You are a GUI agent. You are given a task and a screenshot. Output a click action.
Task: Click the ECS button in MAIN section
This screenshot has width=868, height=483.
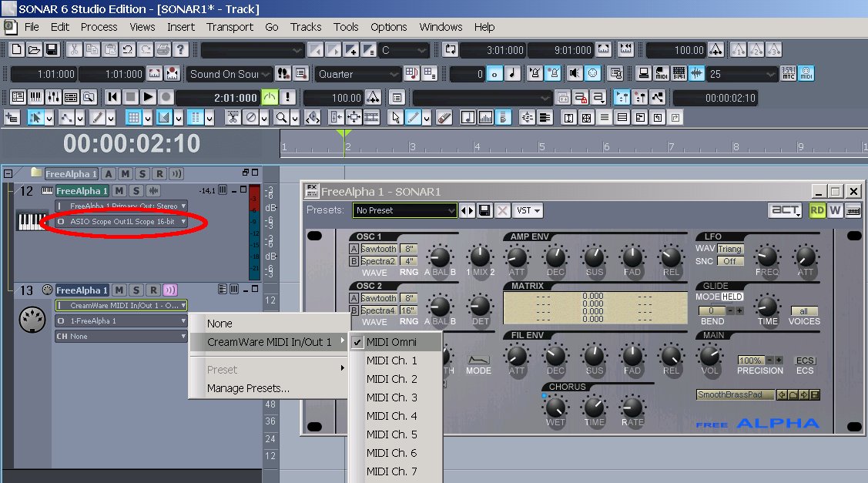[805, 361]
